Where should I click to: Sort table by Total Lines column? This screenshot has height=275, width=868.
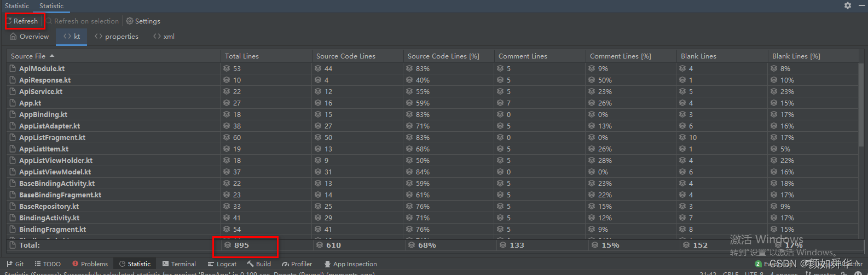coord(266,56)
